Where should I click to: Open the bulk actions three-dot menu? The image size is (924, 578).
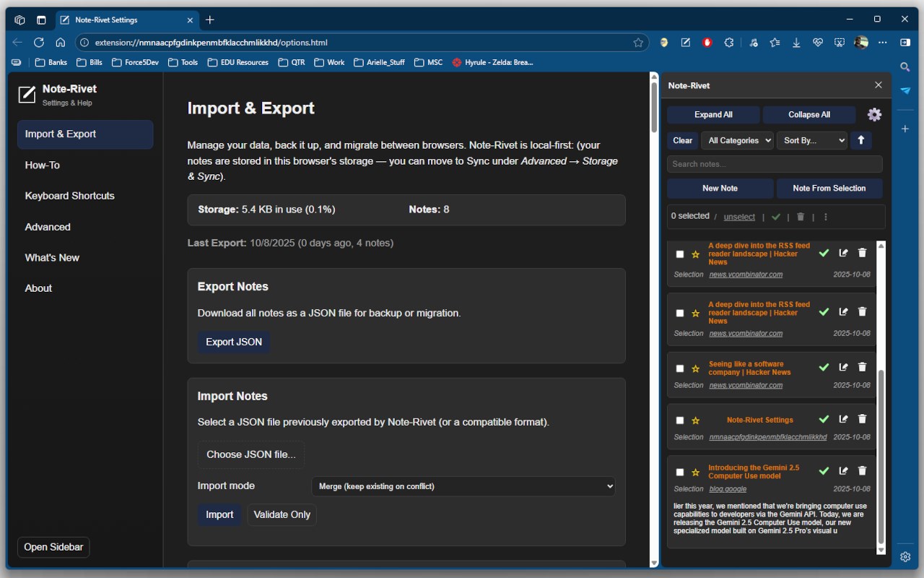tap(826, 217)
